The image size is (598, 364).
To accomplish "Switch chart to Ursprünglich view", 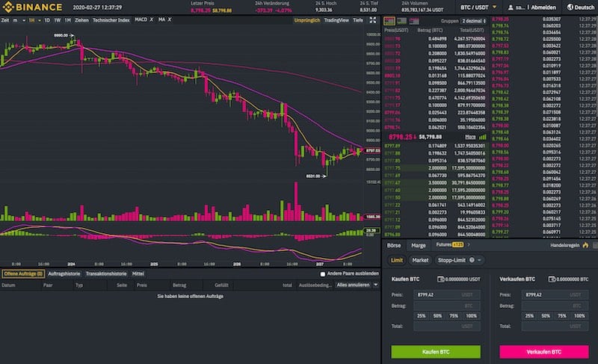I will coord(306,20).
